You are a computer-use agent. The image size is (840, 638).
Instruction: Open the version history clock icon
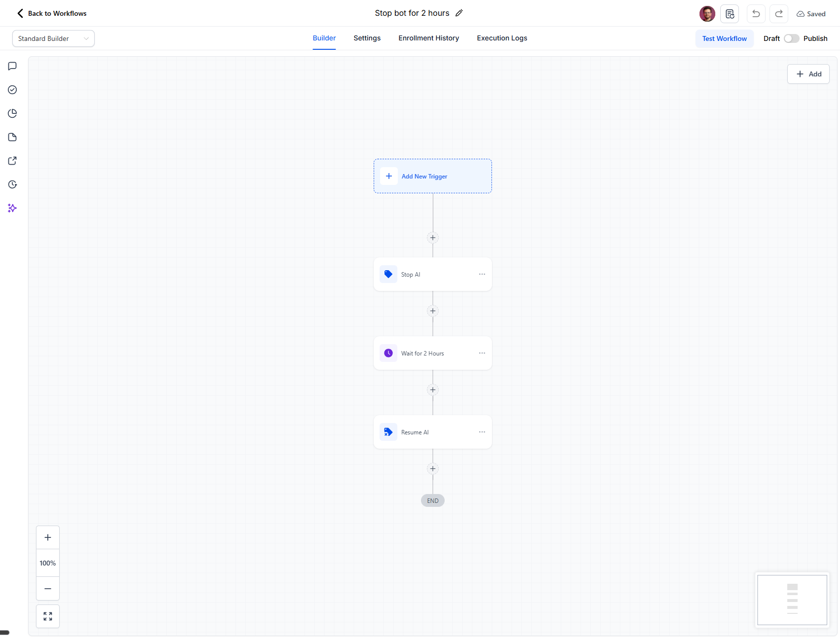[12, 184]
